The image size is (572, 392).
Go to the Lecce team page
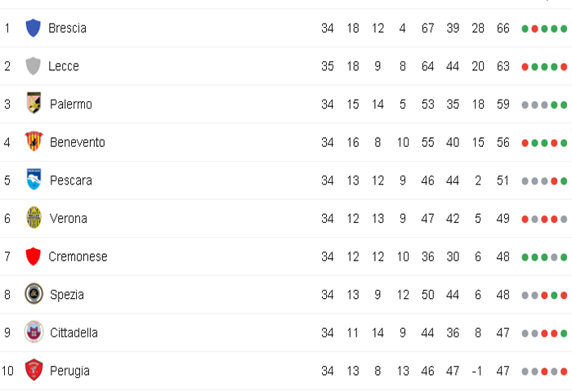(64, 66)
